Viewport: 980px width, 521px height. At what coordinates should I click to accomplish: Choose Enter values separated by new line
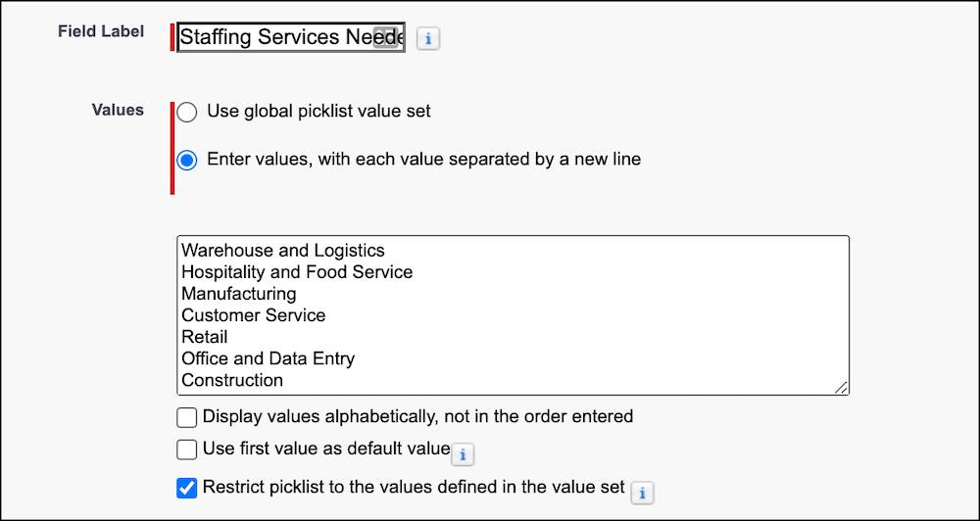point(187,160)
